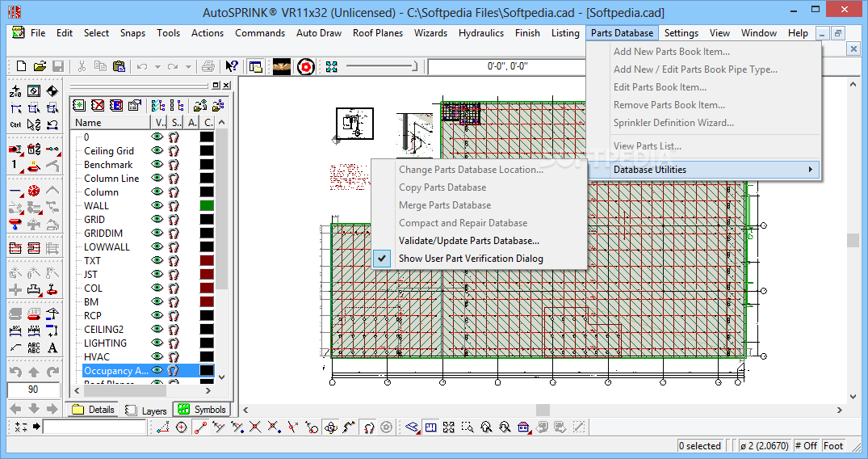Expand the Database Utilities submenu arrow
This screenshot has width=868, height=459.
811,170
